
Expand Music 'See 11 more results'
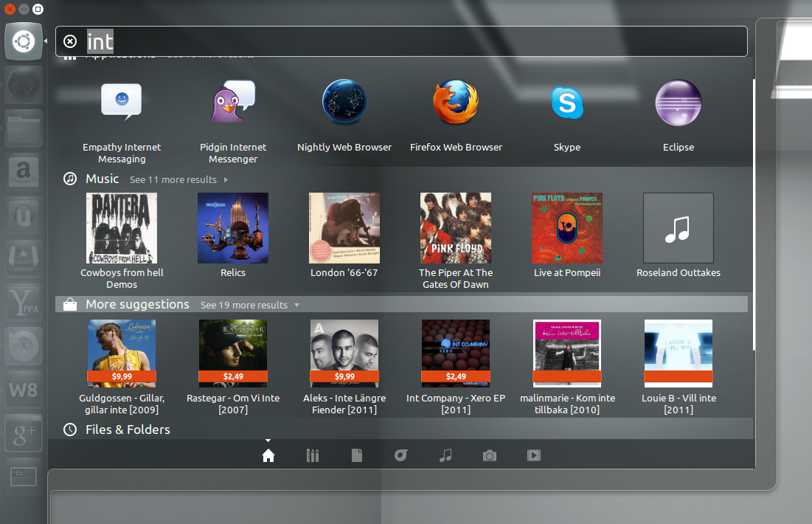(x=178, y=180)
